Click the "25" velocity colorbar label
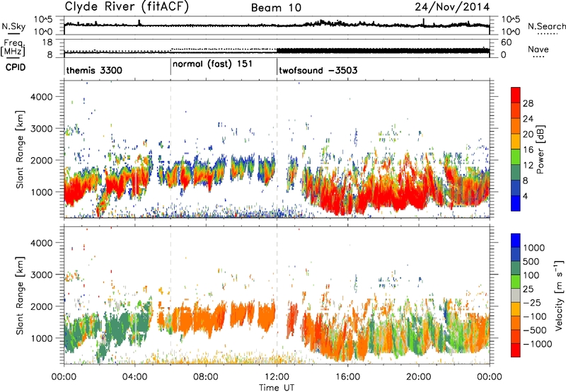This screenshot has height=392, width=566. (x=528, y=289)
